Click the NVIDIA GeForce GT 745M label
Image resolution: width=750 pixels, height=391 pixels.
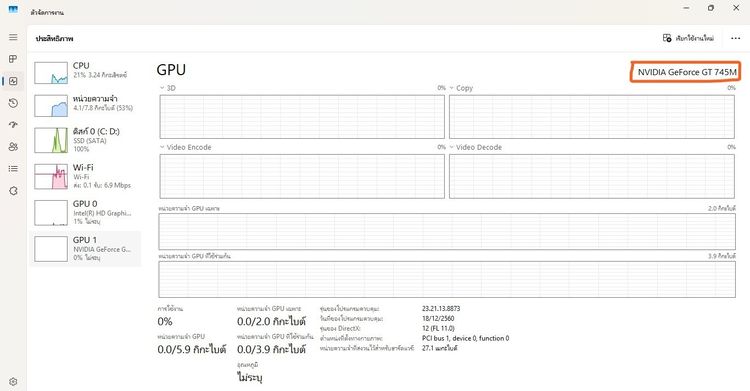point(687,72)
